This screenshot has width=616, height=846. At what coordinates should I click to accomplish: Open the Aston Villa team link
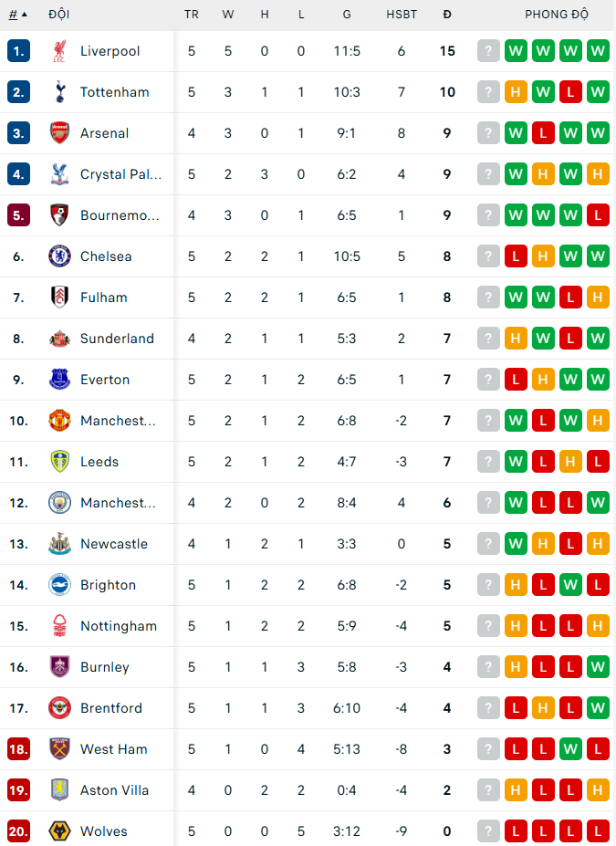coord(114,790)
